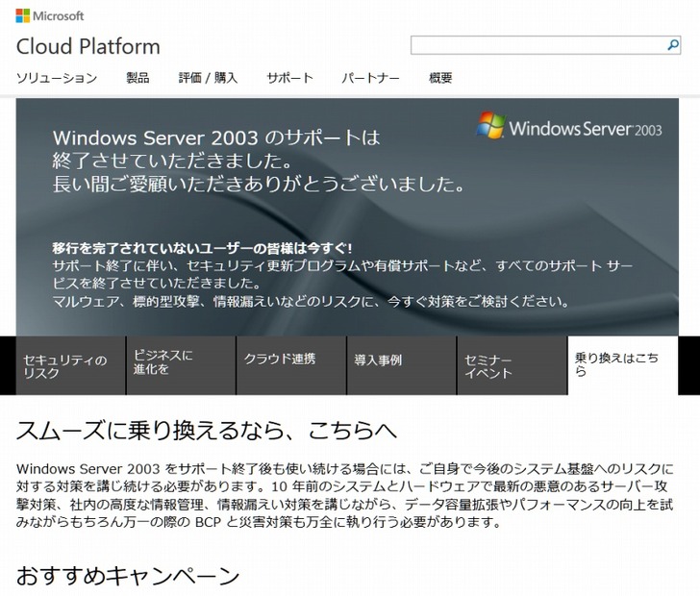
Task: Click the Windows Server 2003 logo
Action: (569, 126)
